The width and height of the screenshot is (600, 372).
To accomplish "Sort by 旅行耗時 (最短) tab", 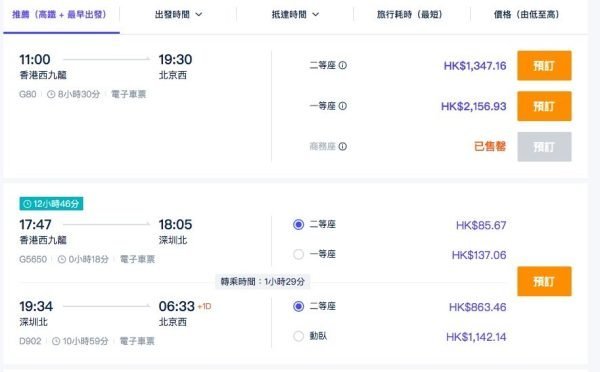I will coord(410,15).
